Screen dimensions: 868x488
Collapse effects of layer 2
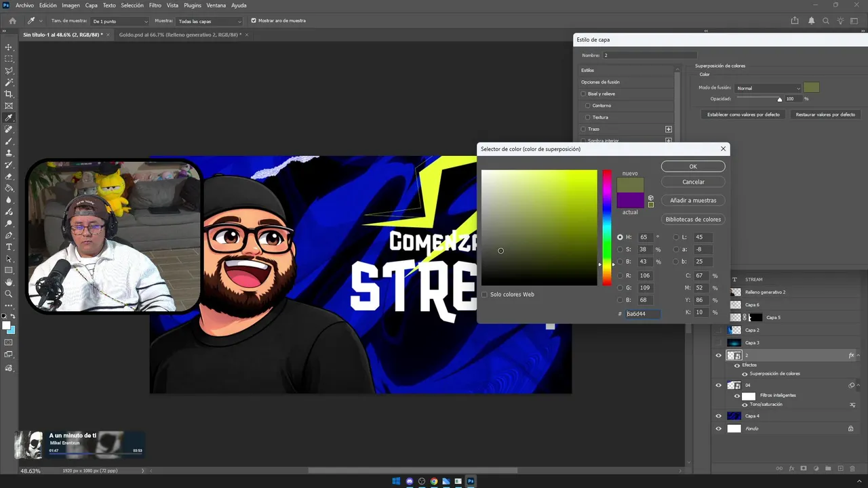tap(859, 355)
